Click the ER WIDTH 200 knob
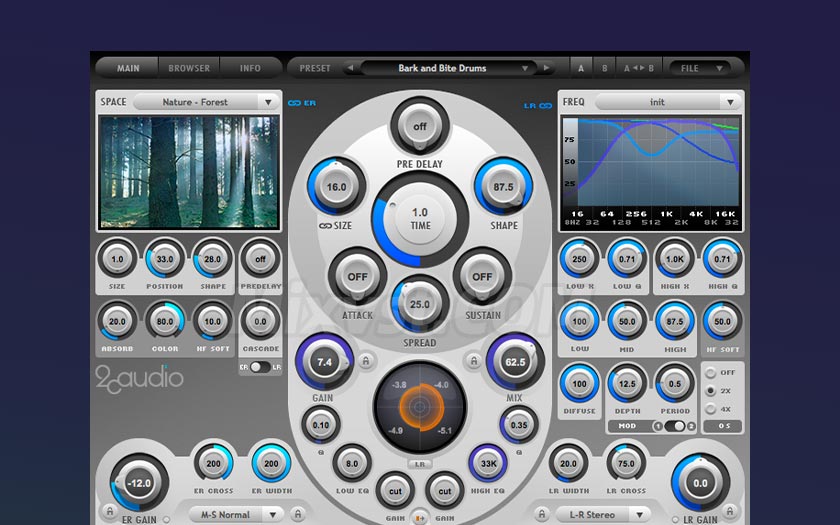Image resolution: width=840 pixels, height=525 pixels. pos(271,463)
